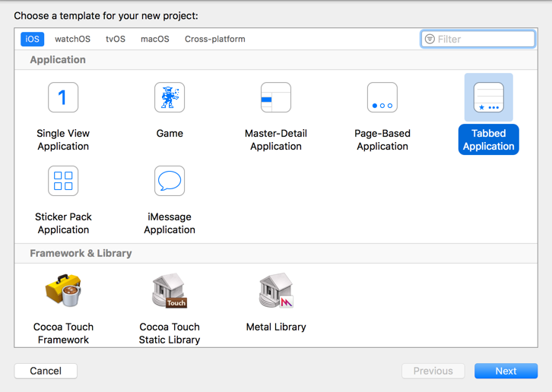The width and height of the screenshot is (552, 392).
Task: Open the tvOS templates tab
Action: (x=116, y=39)
